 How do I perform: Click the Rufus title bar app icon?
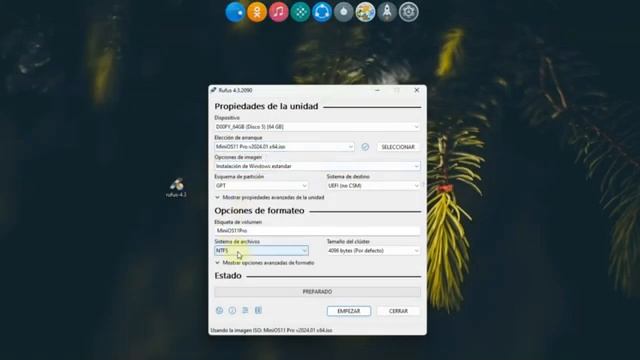213,90
